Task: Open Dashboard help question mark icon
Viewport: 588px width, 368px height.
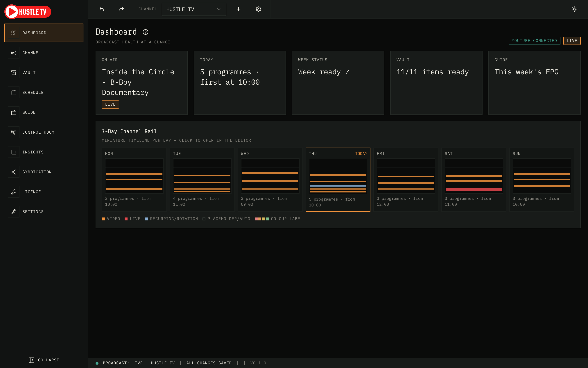Action: (x=145, y=32)
